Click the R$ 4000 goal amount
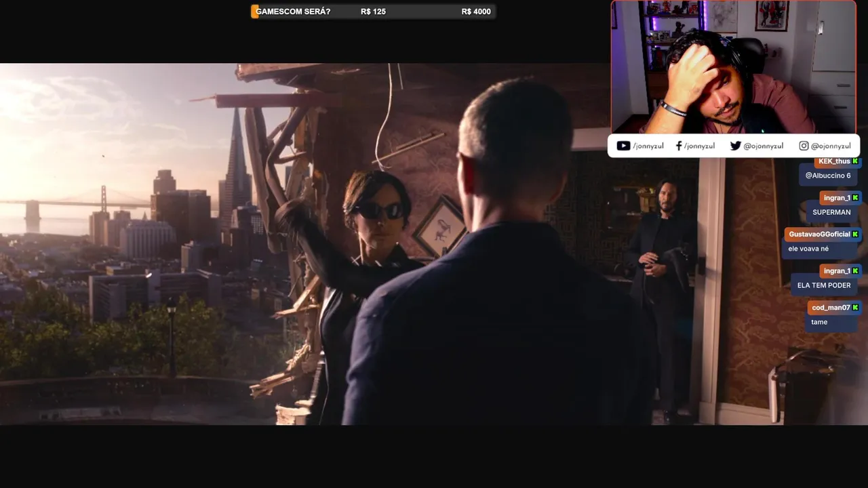The image size is (868, 488). (476, 12)
